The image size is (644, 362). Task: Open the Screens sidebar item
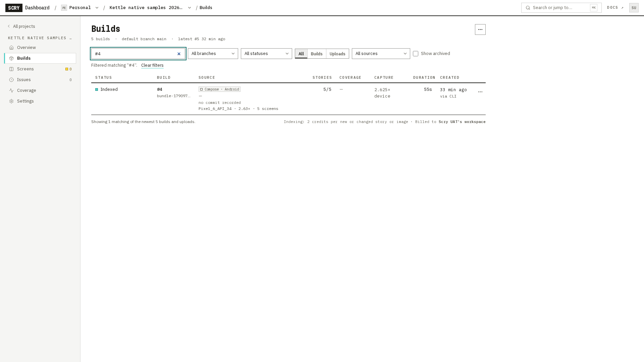[x=40, y=69]
